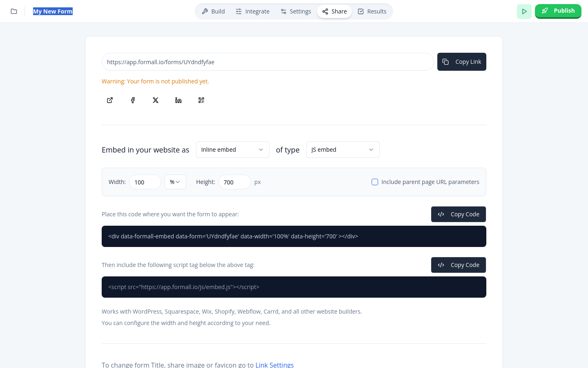
Task: Click the form preview play icon
Action: coord(524,11)
